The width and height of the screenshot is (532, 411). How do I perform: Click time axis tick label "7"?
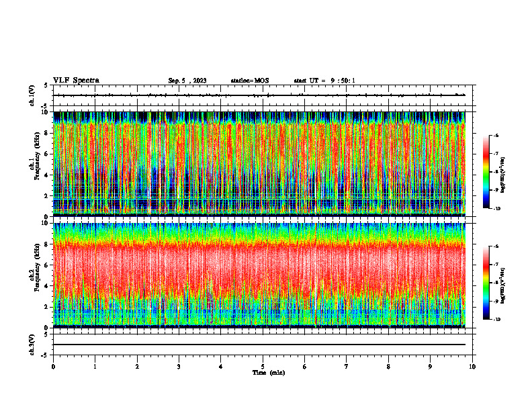(347, 367)
